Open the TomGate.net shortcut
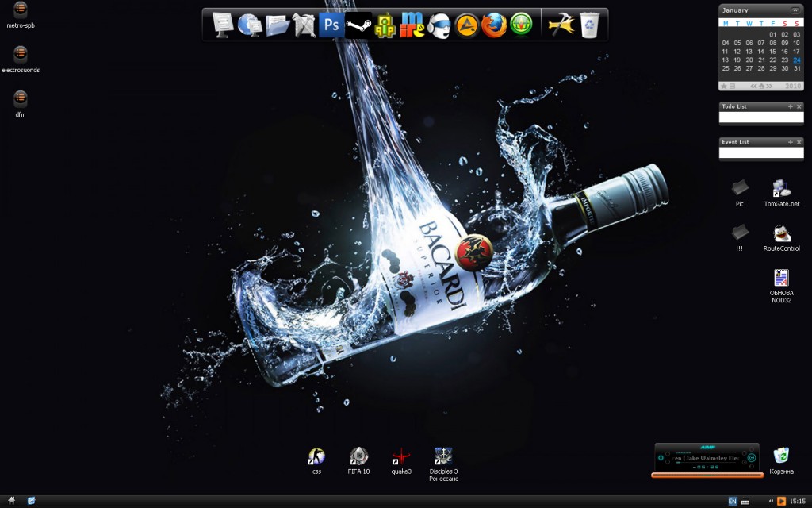 pos(781,193)
